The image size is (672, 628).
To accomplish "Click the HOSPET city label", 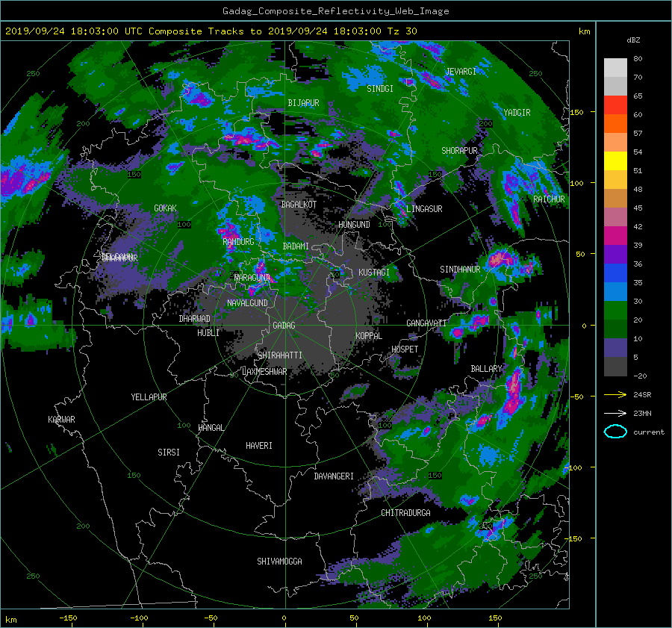I will [405, 349].
